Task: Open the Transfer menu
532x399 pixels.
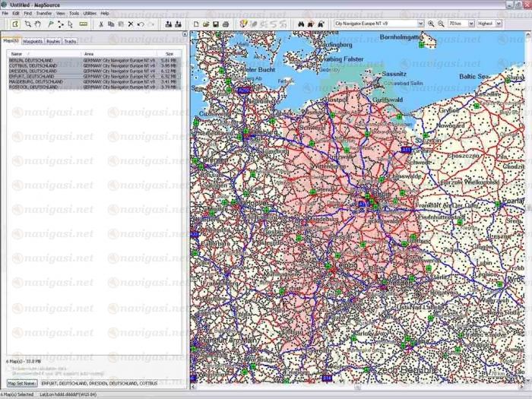Action: point(44,14)
